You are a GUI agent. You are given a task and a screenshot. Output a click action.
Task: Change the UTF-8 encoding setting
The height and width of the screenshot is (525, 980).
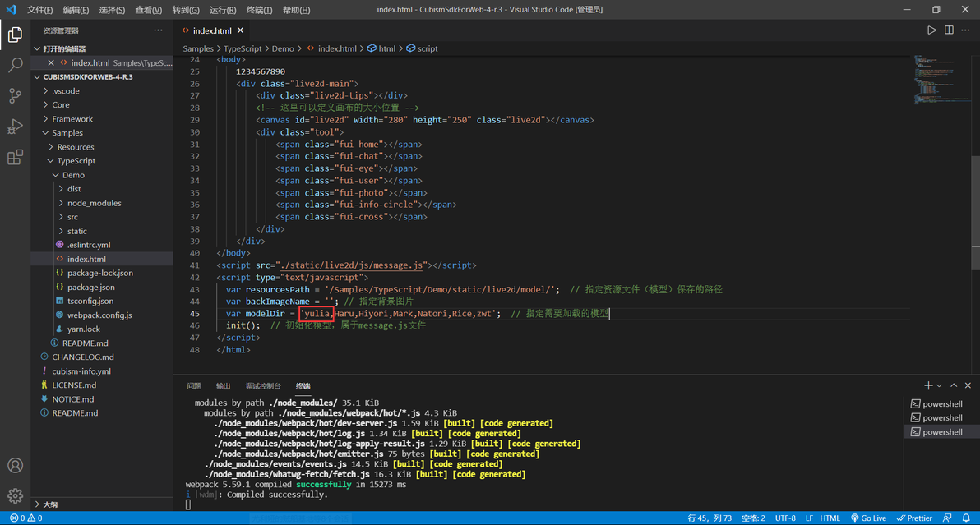tap(785, 518)
